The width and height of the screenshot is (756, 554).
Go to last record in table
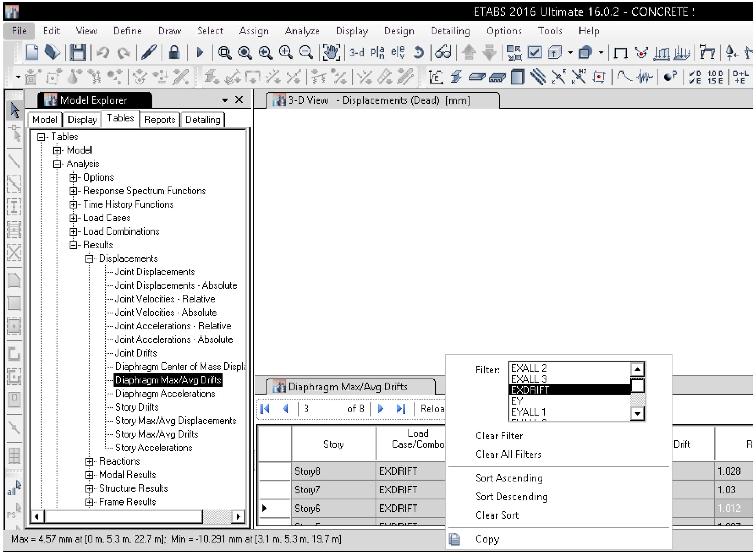click(401, 409)
